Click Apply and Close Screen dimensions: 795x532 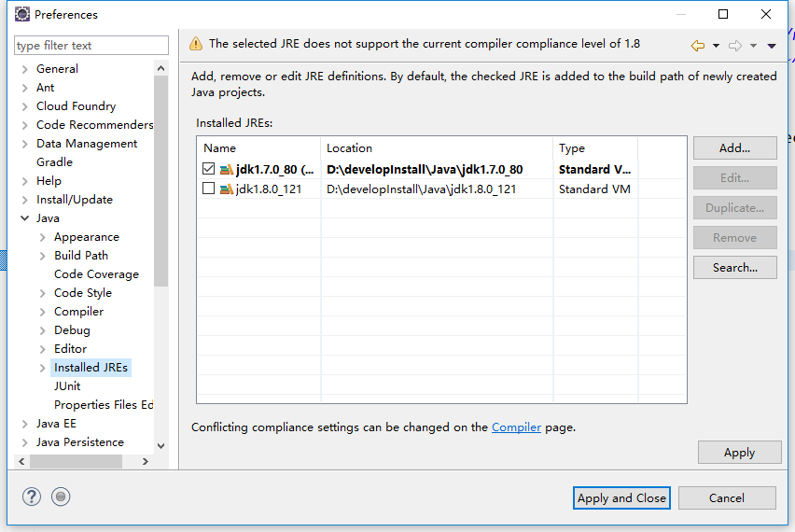[x=621, y=498]
